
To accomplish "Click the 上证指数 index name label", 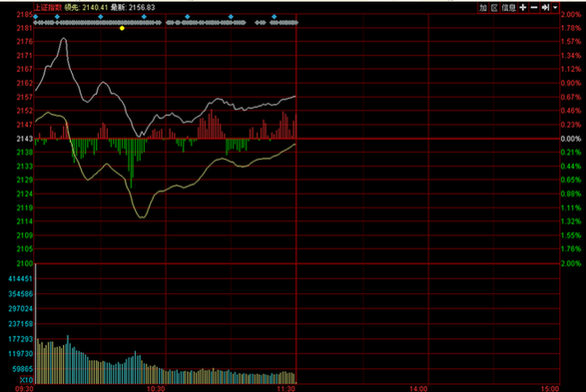I will click(48, 7).
